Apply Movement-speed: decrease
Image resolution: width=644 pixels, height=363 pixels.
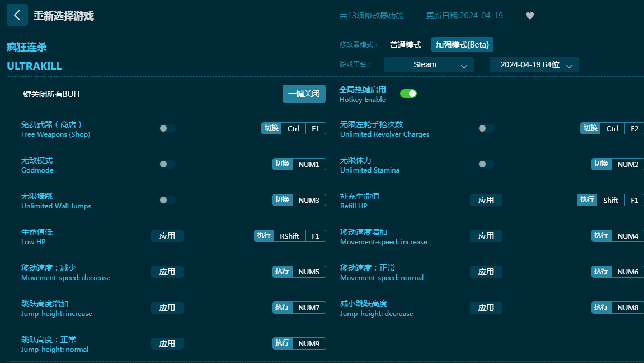coord(167,272)
